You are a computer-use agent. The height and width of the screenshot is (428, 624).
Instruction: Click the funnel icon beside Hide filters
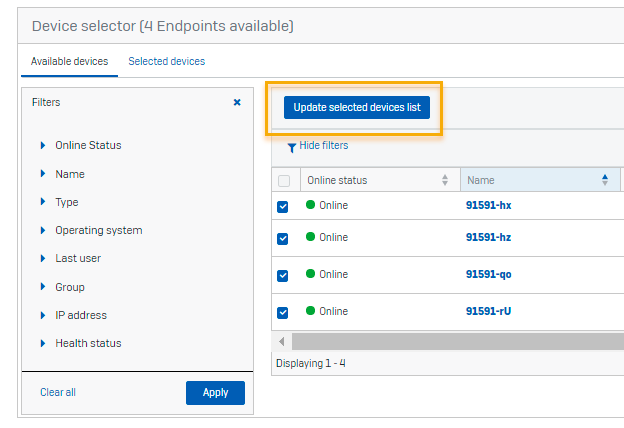[x=291, y=147]
